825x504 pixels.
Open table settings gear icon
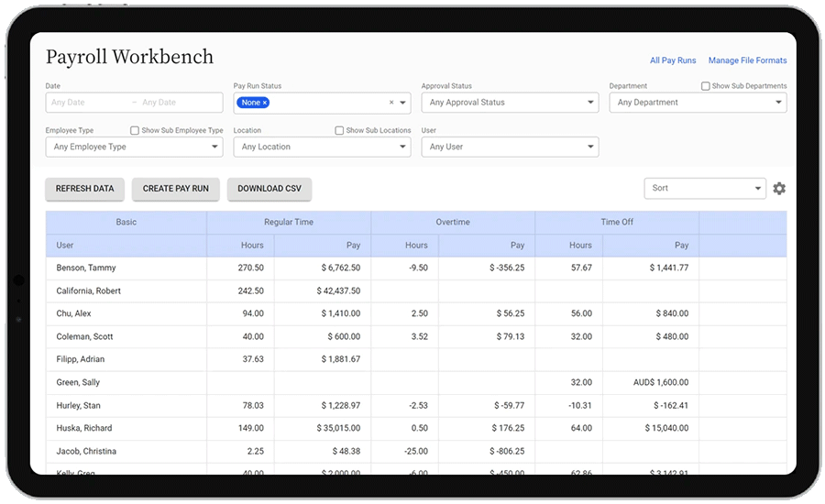coord(779,189)
